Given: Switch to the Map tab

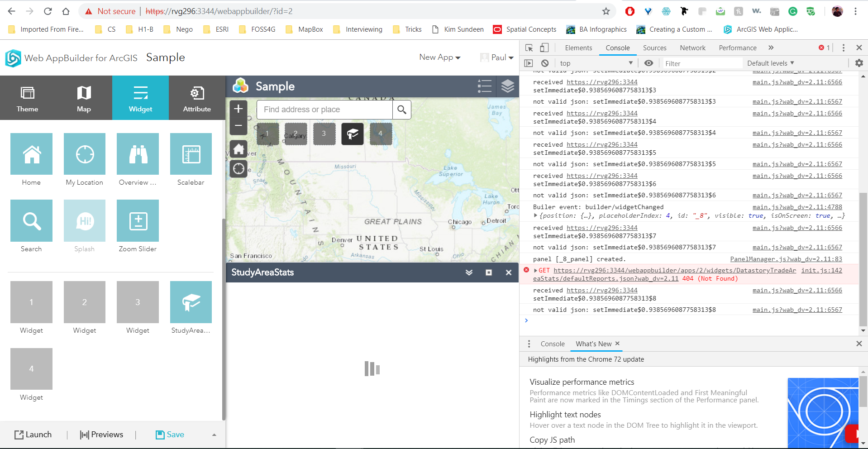Looking at the screenshot, I should coord(84,98).
